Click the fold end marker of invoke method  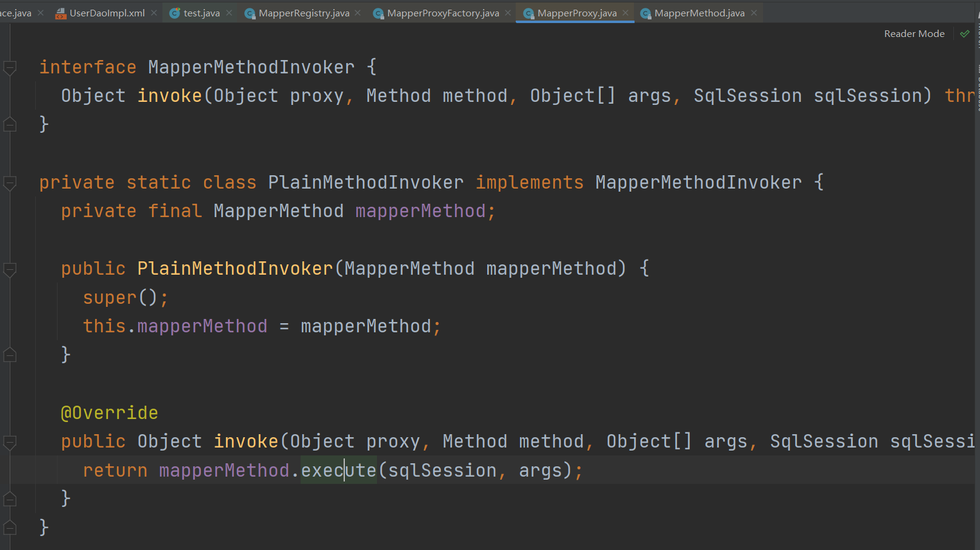pos(10,498)
